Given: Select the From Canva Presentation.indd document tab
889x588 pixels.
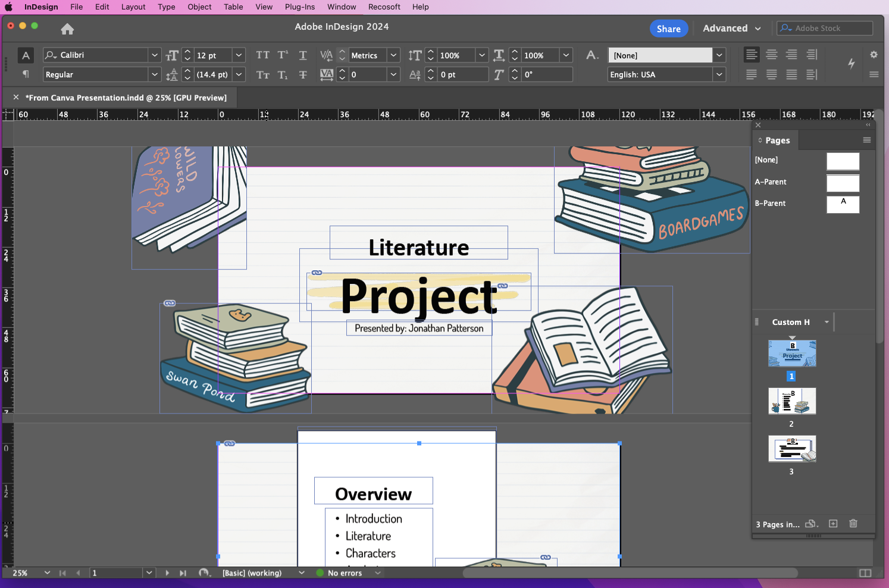Looking at the screenshot, I should [x=126, y=97].
